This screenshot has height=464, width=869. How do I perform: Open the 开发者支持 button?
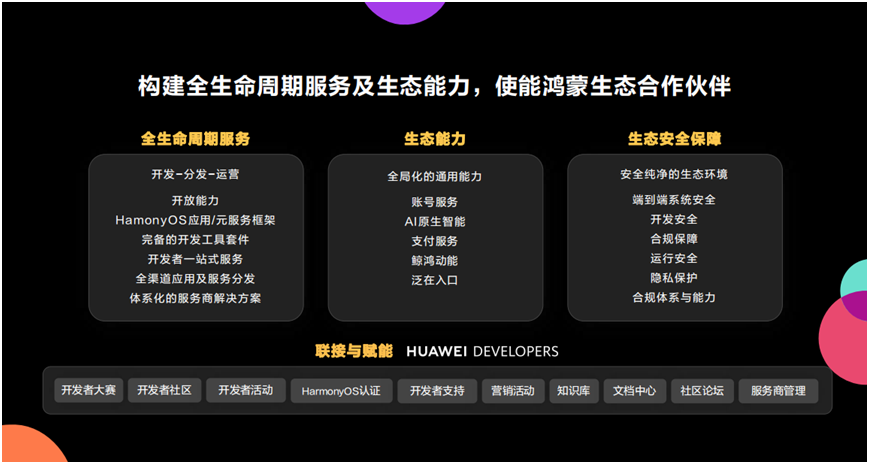437,391
